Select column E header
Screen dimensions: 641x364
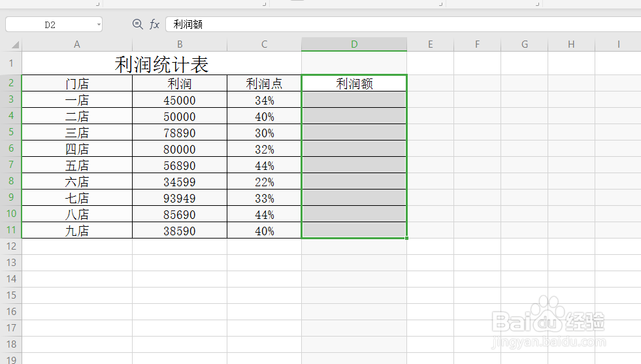[430, 44]
